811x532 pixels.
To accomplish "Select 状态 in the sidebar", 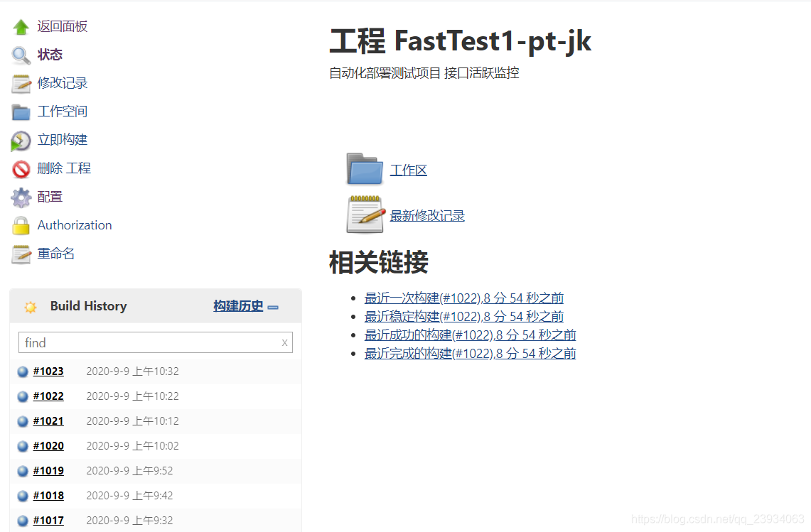I will (x=50, y=55).
